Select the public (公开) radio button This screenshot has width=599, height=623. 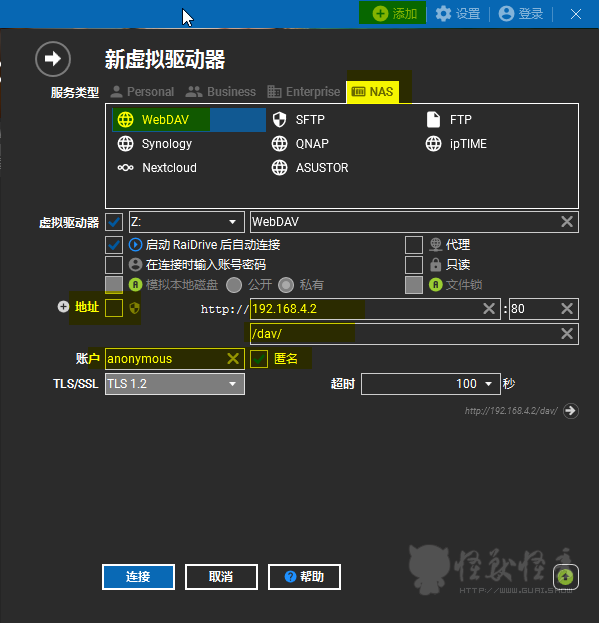pyautogui.click(x=234, y=285)
